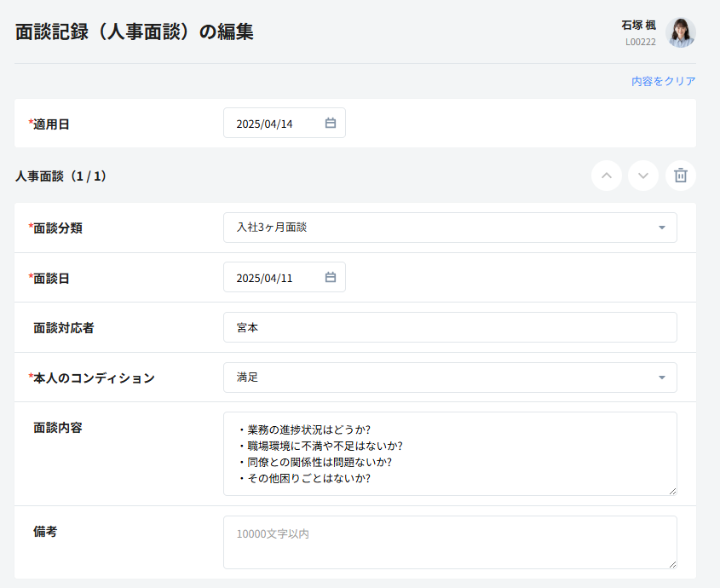The height and width of the screenshot is (588, 720).
Task: Click the 適用日 date value 2025/04/14
Action: click(x=265, y=124)
